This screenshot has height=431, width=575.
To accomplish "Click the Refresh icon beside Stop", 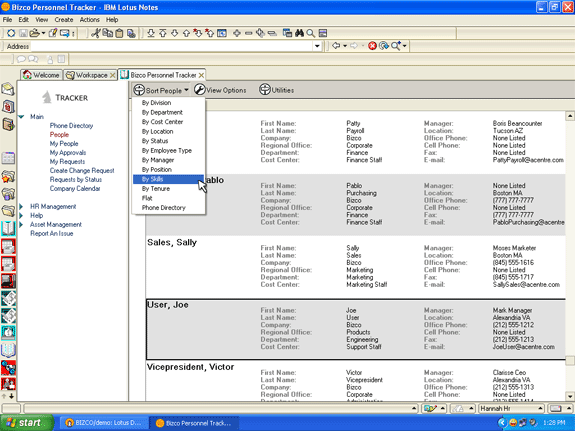I will pos(384,46).
